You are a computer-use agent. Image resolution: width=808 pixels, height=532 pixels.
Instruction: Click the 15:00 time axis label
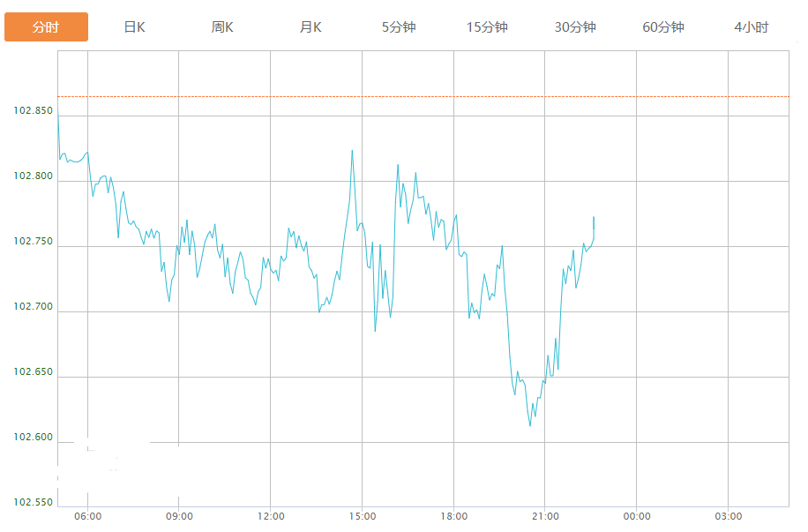[x=363, y=517]
